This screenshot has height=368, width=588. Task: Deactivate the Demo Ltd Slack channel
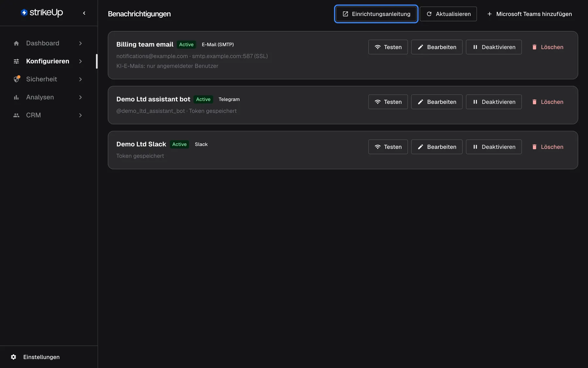(494, 147)
